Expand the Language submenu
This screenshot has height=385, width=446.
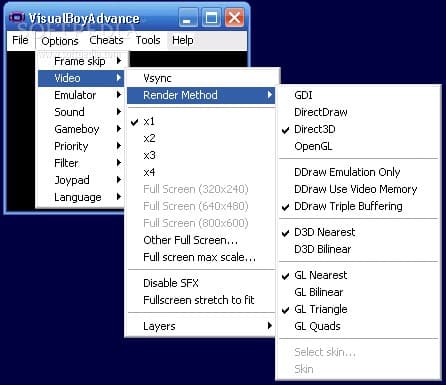(81, 197)
